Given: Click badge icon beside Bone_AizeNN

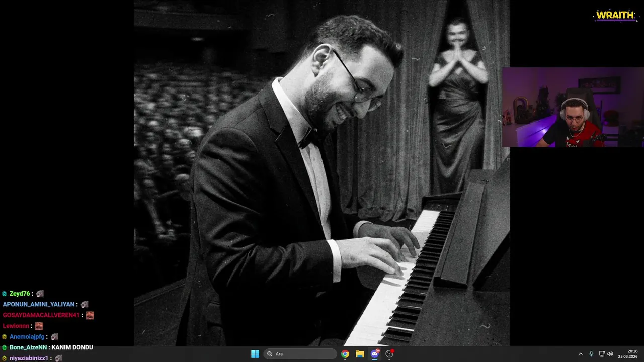Looking at the screenshot, I should click(5, 347).
